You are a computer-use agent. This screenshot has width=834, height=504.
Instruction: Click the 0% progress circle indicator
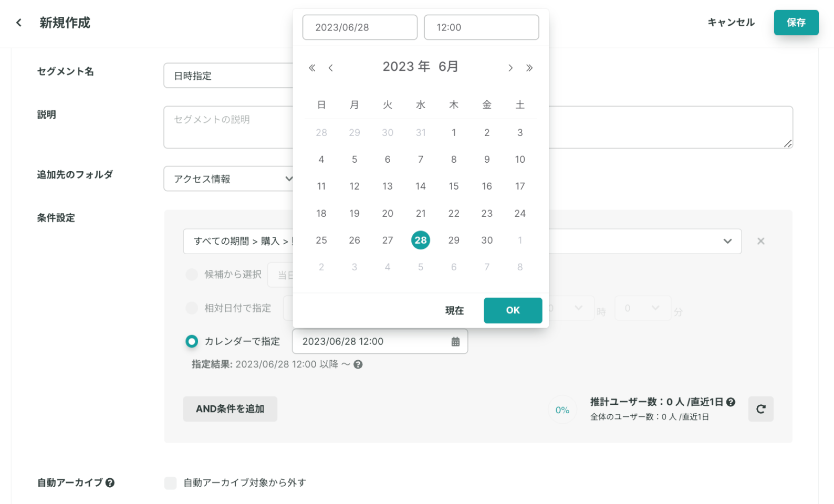click(x=562, y=410)
